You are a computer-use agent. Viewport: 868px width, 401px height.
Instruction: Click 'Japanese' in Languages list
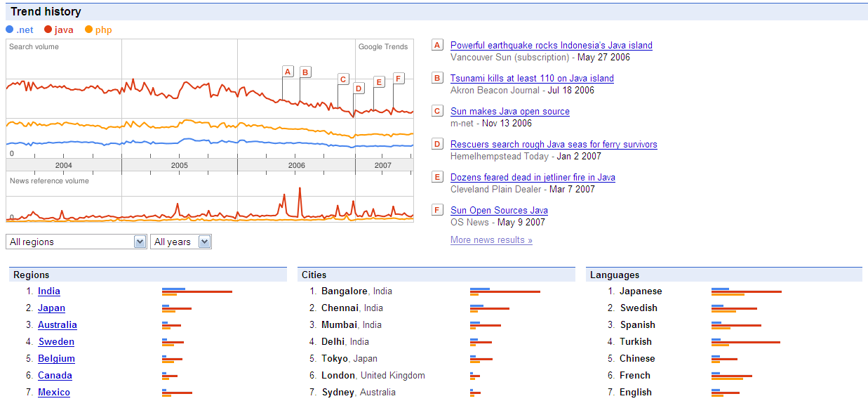pos(641,291)
